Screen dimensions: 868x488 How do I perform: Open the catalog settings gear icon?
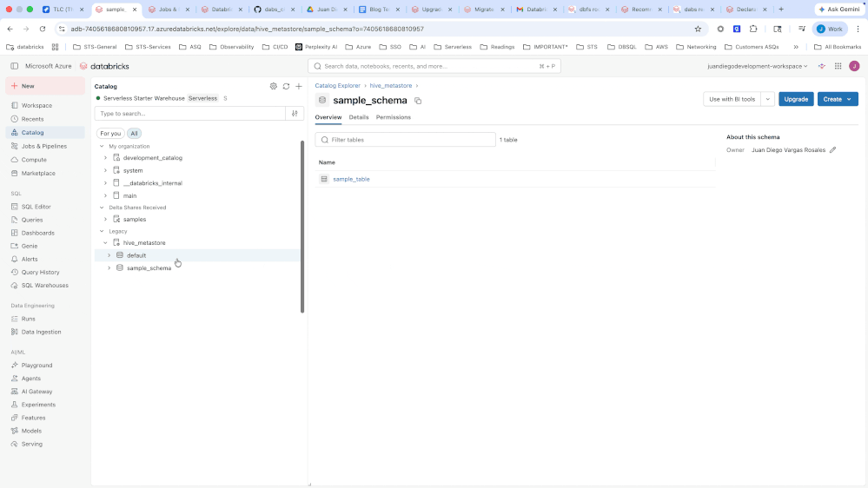pyautogui.click(x=274, y=86)
